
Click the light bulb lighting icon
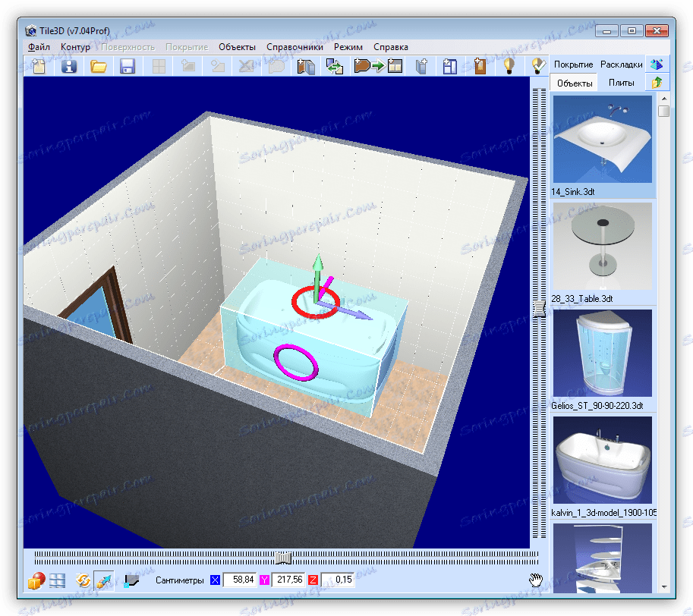(509, 66)
